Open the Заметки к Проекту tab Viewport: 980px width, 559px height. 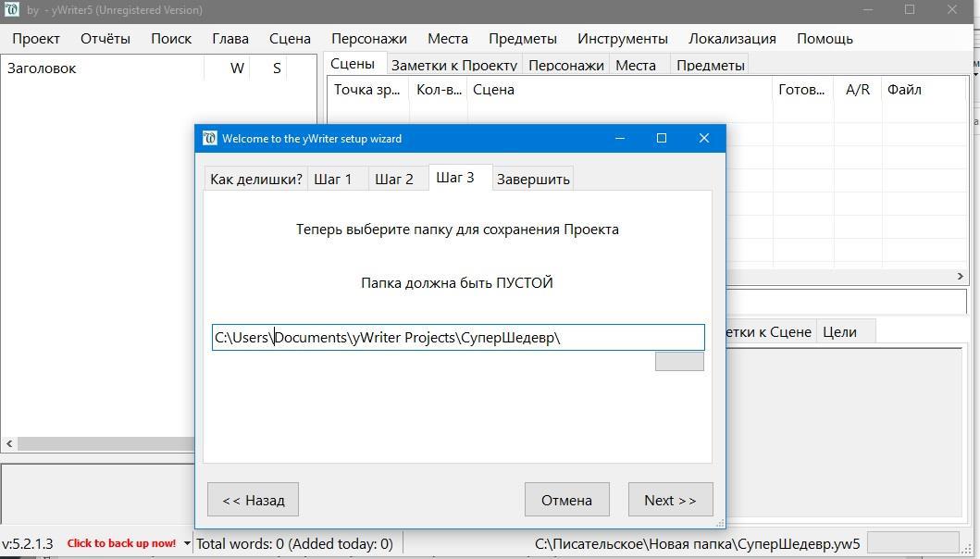click(453, 65)
